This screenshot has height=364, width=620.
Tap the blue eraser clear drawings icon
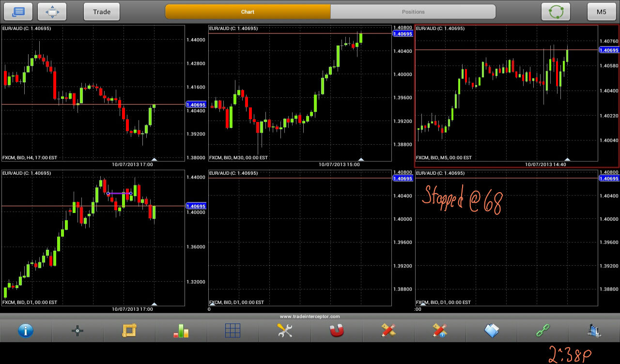tap(491, 331)
